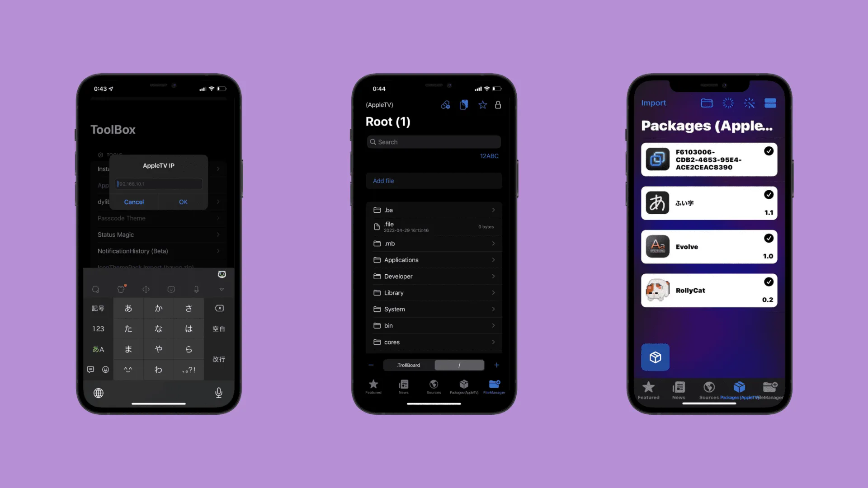868x488 pixels.
Task: Tap Cancel in AppleTV IP dialog
Action: (x=134, y=202)
